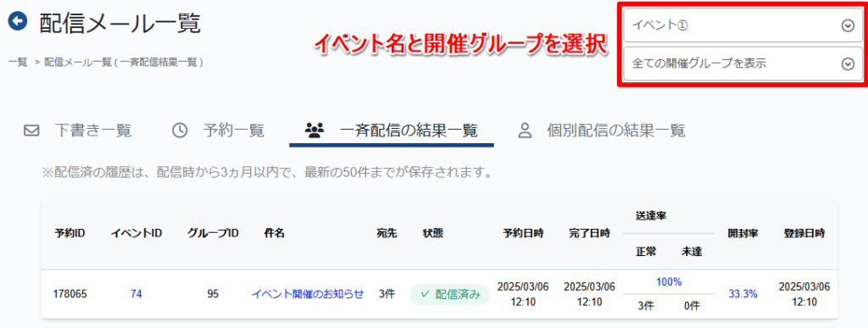The width and height of the screenshot is (868, 328).
Task: Click the 完了日時 column header
Action: tap(590, 233)
